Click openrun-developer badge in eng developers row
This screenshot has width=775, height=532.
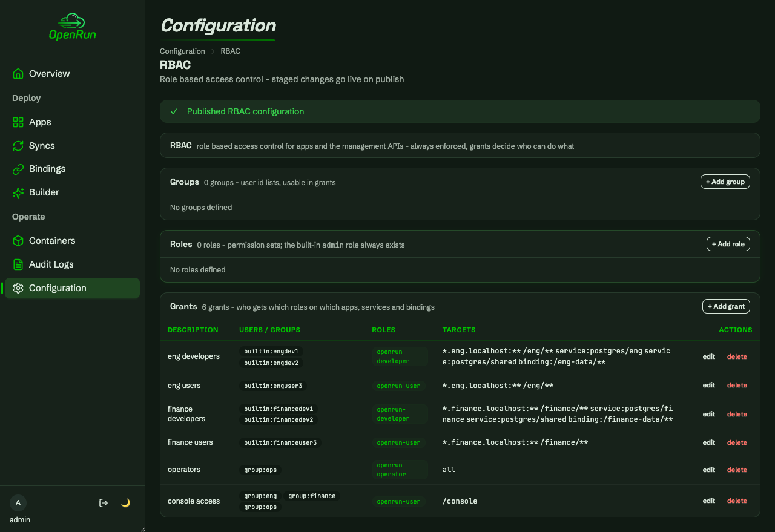400,356
